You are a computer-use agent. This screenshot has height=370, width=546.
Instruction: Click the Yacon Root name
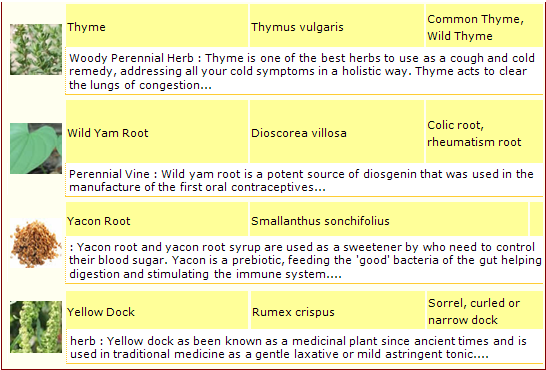[x=99, y=221]
